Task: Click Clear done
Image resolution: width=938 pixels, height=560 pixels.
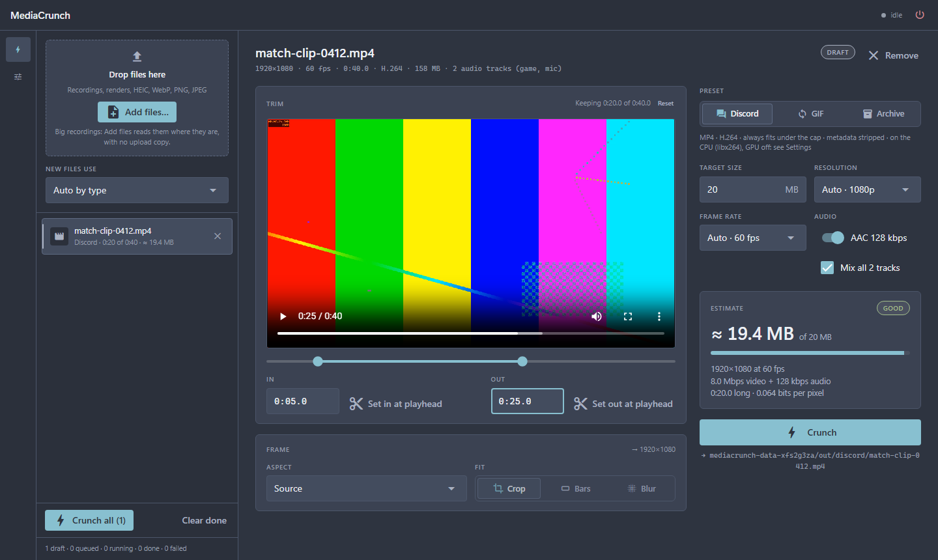Action: pyautogui.click(x=205, y=520)
